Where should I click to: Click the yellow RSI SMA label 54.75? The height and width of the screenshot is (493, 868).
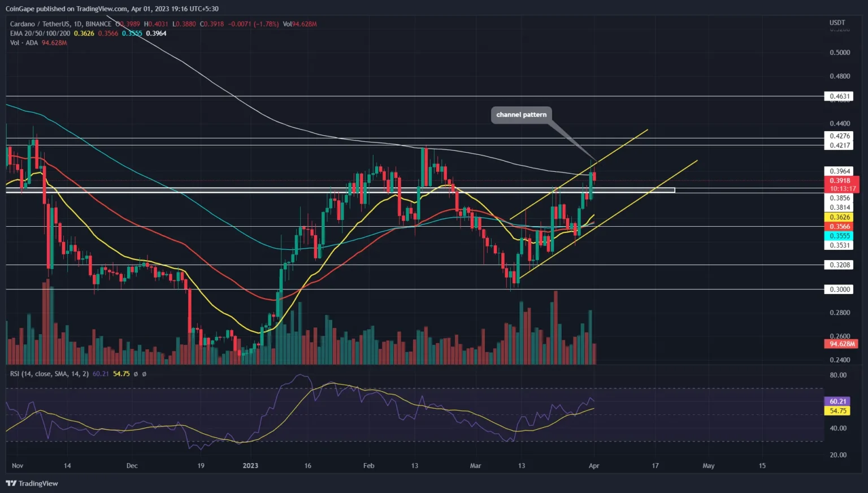click(x=837, y=411)
